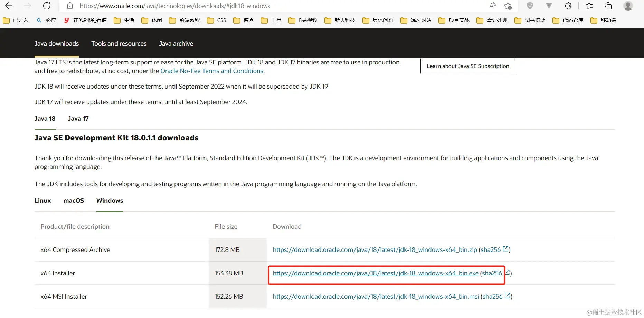Click the browser forward arrow
Viewport: 644px width, 318px height.
pos(28,6)
